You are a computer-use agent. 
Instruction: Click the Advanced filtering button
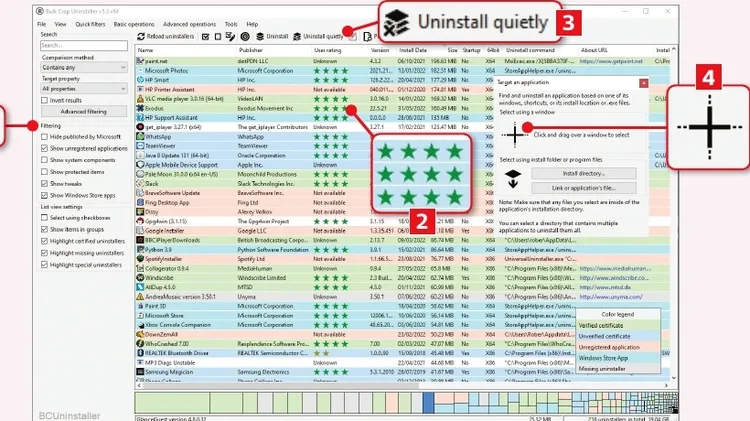[84, 111]
